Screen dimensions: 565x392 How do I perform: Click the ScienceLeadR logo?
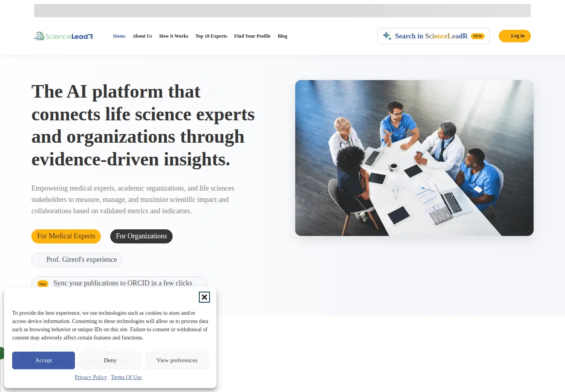pyautogui.click(x=64, y=36)
